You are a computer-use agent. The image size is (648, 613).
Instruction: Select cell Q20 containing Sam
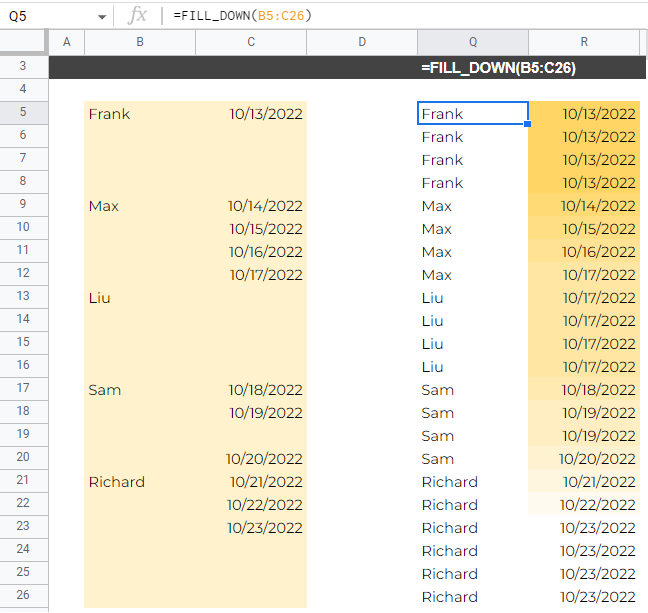(473, 458)
